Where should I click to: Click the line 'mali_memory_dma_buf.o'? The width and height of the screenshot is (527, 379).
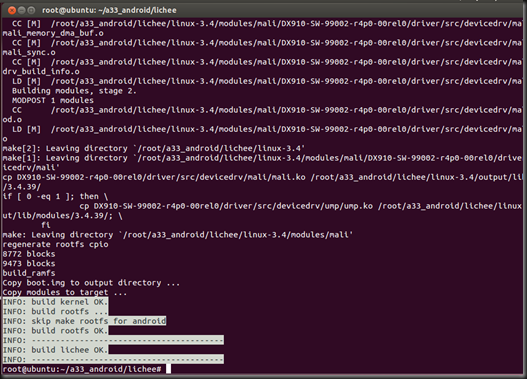pyautogui.click(x=53, y=33)
